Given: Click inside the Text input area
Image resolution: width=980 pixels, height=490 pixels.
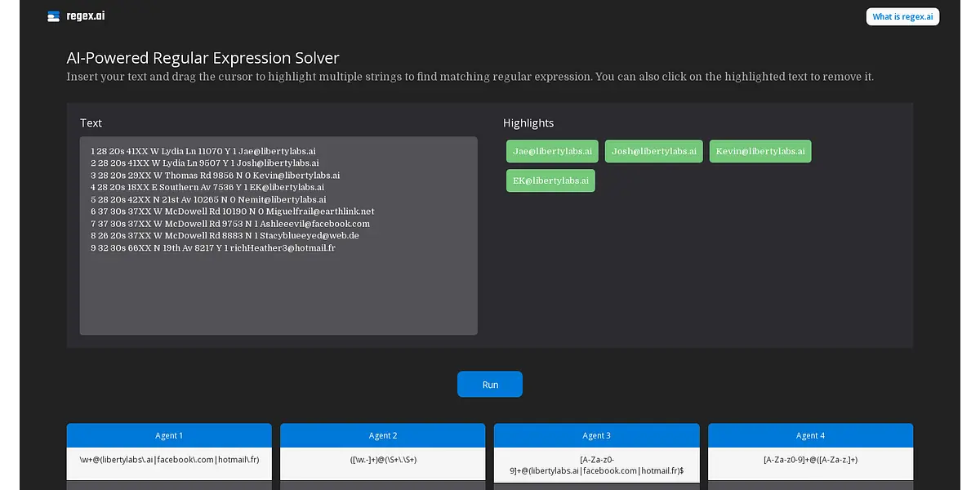Looking at the screenshot, I should click(x=278, y=235).
